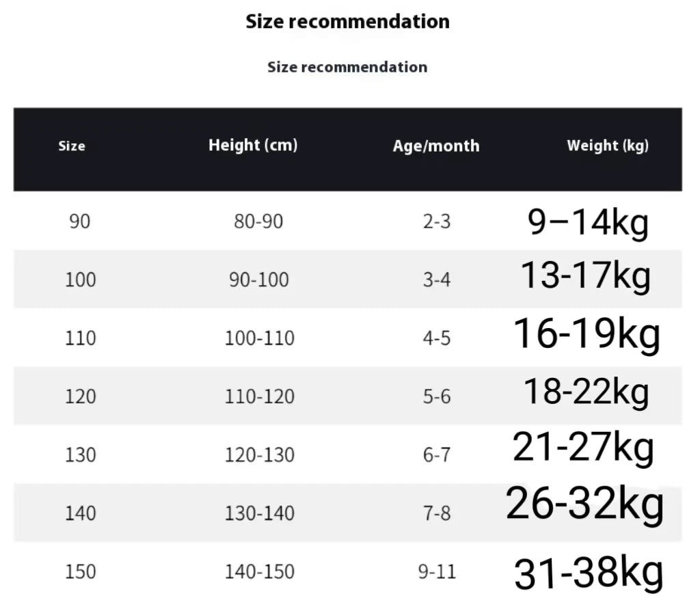Click the 16-19kg weight value
This screenshot has width=700, height=611.
(587, 334)
